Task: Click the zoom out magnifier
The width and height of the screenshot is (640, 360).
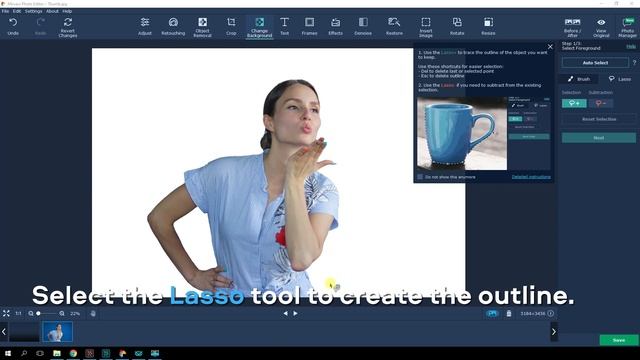Action: click(31, 313)
